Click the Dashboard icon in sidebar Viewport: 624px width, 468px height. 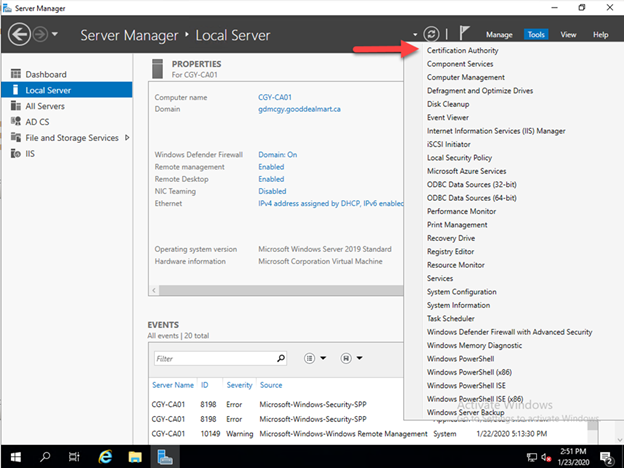click(16, 74)
